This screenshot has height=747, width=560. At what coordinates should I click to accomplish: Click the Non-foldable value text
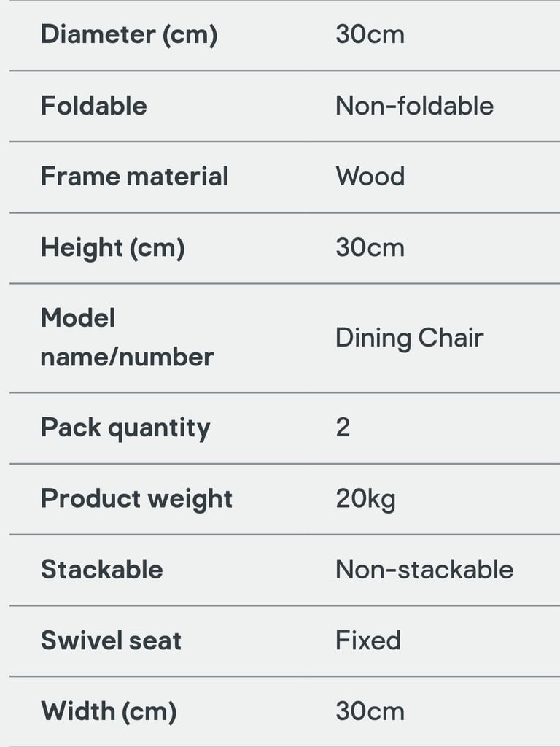[414, 105]
